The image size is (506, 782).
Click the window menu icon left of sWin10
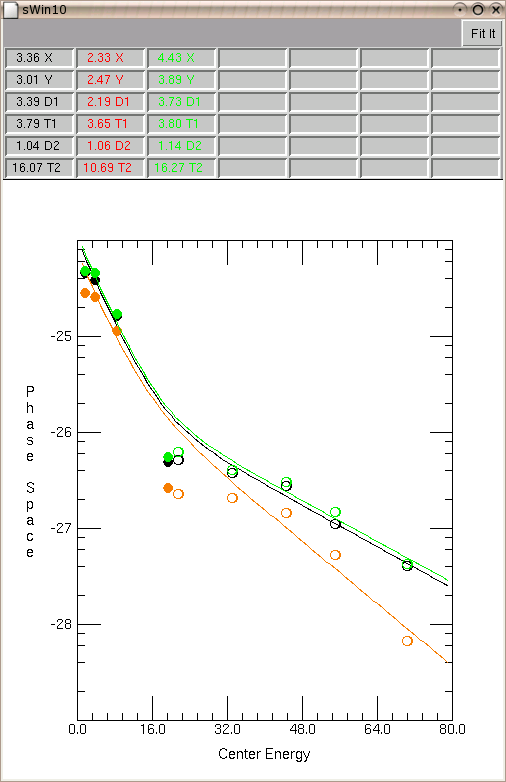click(x=10, y=10)
